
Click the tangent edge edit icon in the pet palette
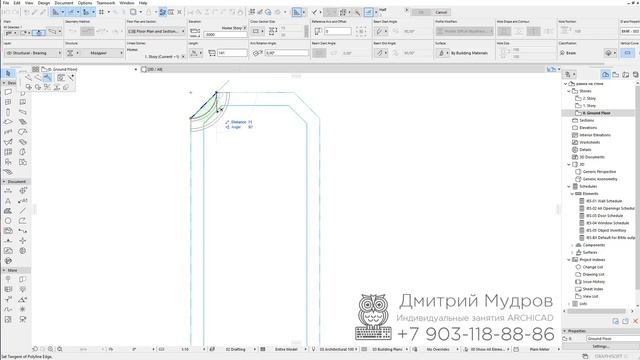tap(47, 78)
